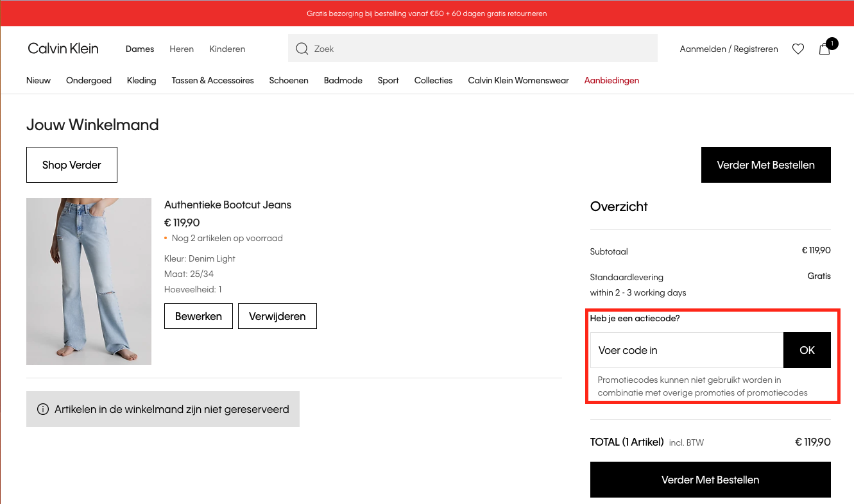Click 'Heb je een actiecode?' label
854x504 pixels.
(635, 318)
